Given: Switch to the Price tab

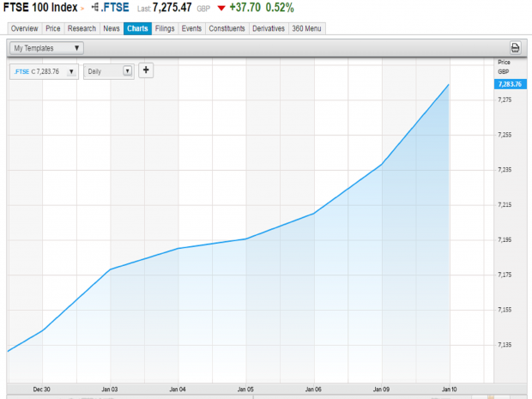Looking at the screenshot, I should 53,28.
